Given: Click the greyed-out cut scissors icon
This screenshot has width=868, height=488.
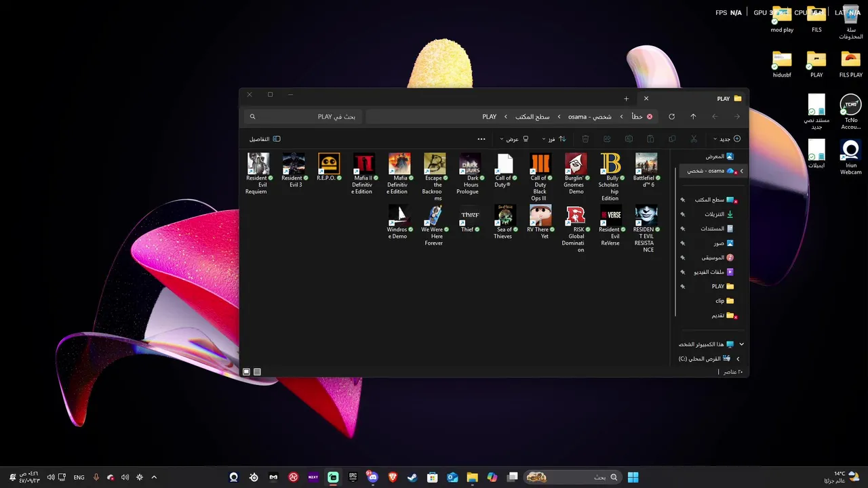Looking at the screenshot, I should (694, 139).
